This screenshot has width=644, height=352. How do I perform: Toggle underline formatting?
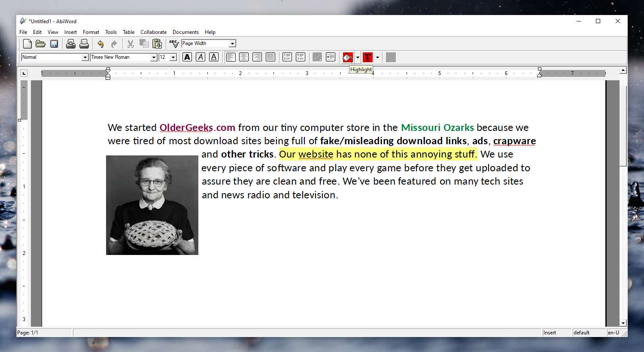[214, 57]
